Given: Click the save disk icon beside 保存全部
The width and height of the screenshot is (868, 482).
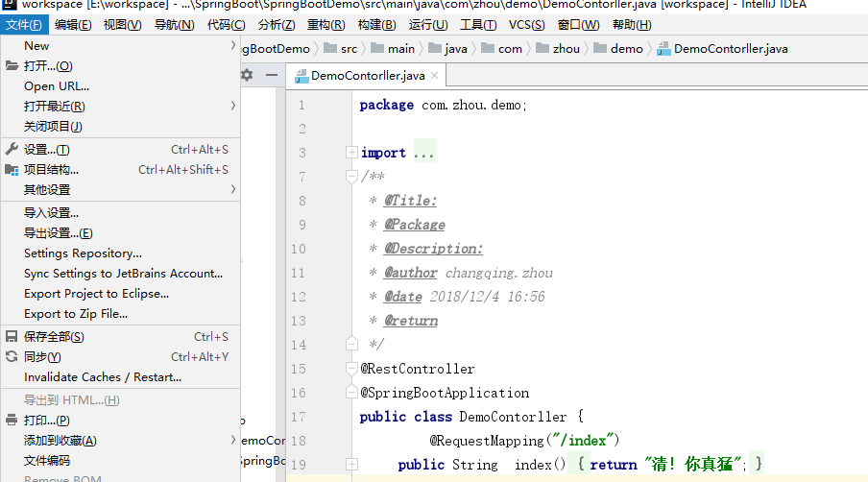Looking at the screenshot, I should [x=12, y=336].
